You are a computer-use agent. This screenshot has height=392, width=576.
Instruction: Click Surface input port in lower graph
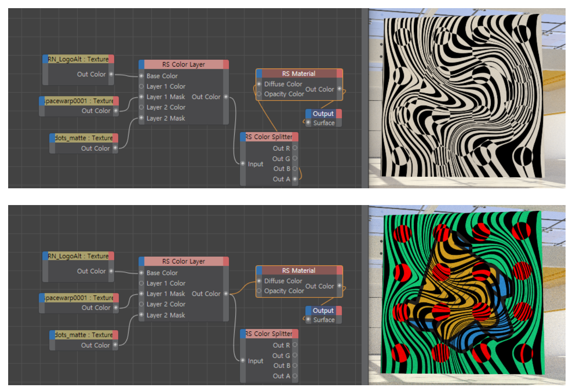[308, 320]
